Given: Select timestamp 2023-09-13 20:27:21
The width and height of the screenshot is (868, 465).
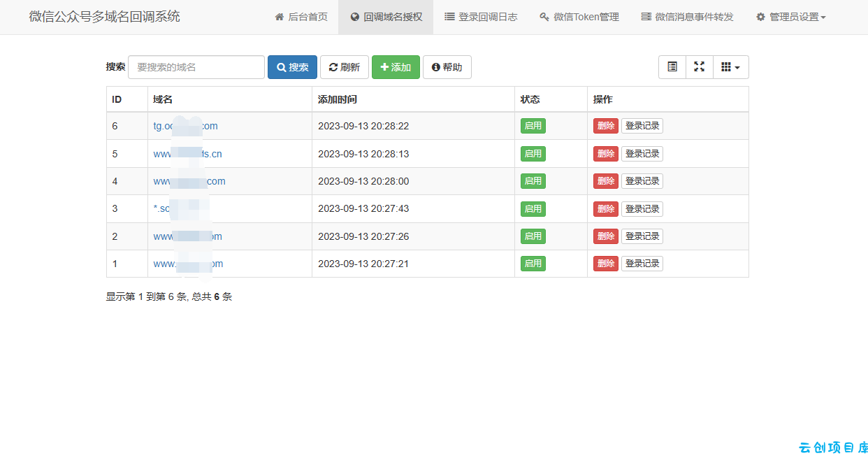Looking at the screenshot, I should (363, 264).
